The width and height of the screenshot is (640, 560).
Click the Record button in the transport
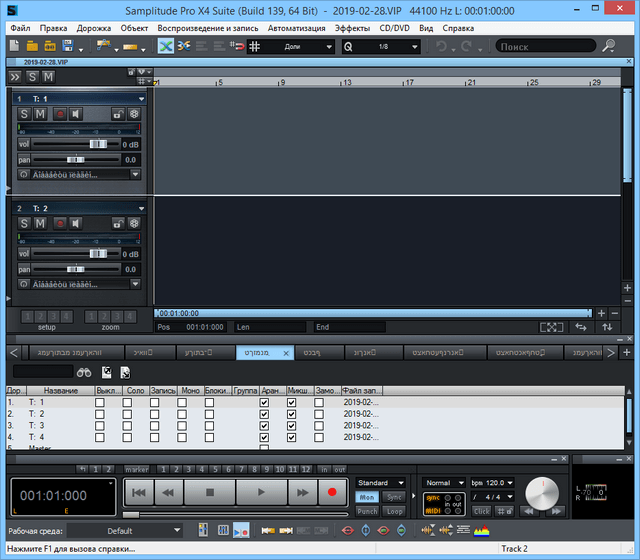[331, 492]
